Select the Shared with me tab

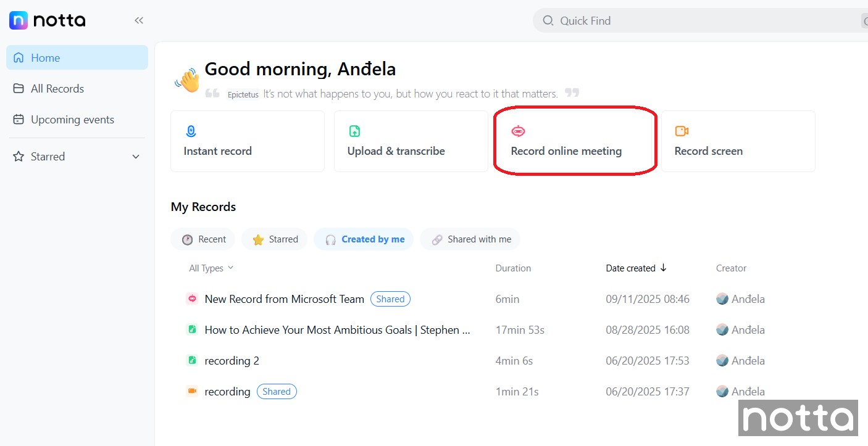[470, 239]
